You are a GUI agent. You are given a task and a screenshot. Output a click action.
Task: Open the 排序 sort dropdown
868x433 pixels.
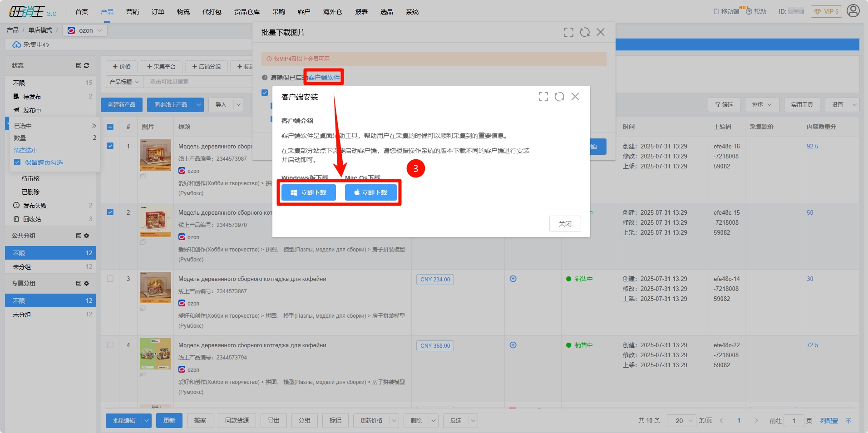[x=762, y=105]
